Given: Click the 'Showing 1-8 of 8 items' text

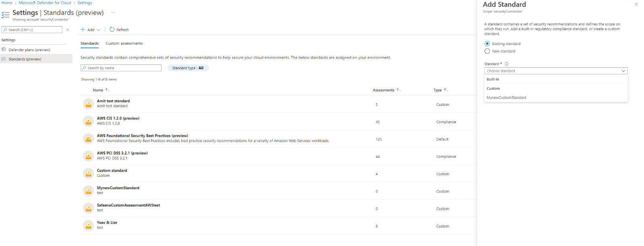Looking at the screenshot, I should click(99, 79).
